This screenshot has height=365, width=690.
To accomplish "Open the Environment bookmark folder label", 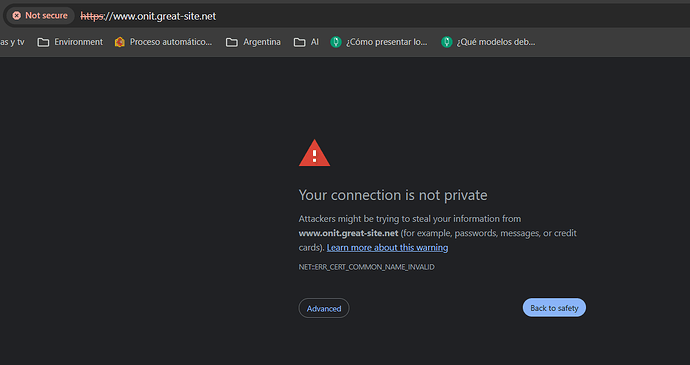I will tap(78, 42).
